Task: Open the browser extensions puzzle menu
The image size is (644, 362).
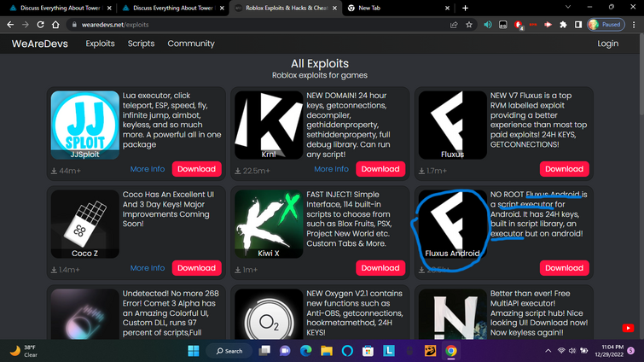Action: click(563, 25)
